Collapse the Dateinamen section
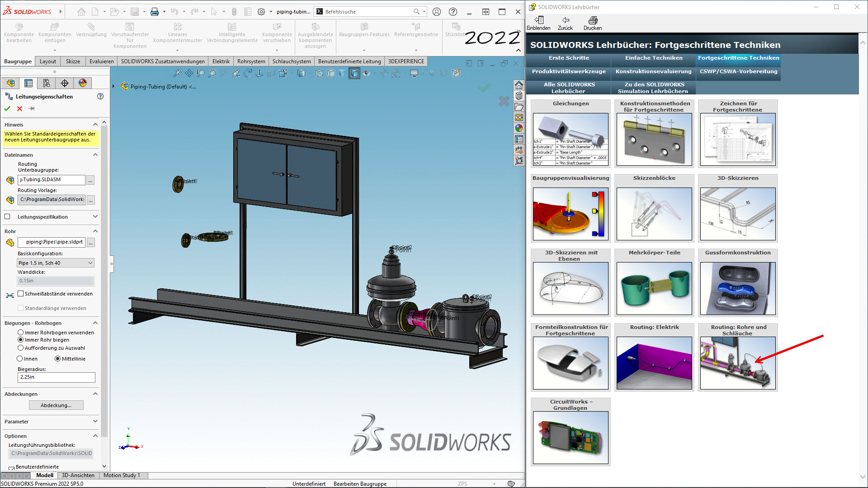This screenshot has width=868, height=488. (95, 155)
